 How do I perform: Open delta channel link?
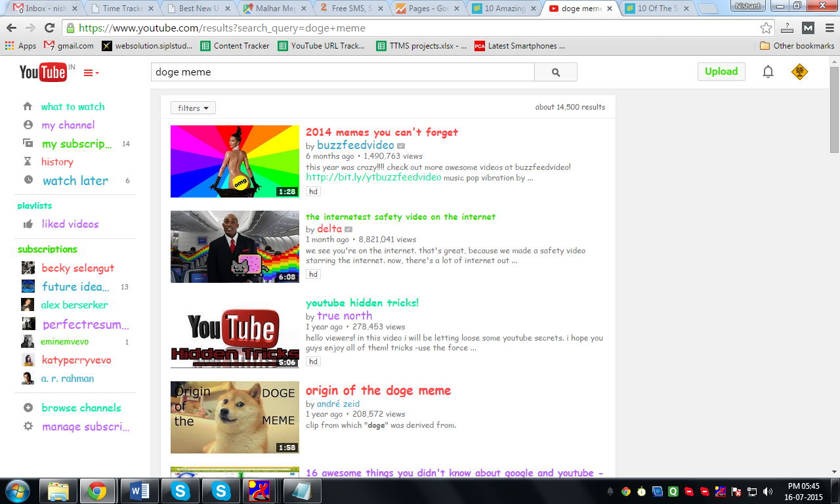click(x=329, y=229)
